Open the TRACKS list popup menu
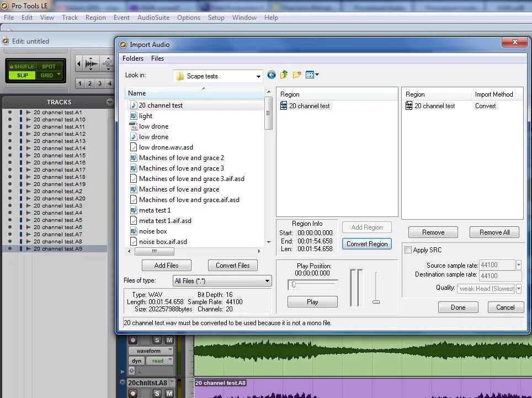The height and width of the screenshot is (398, 532). pos(110,102)
